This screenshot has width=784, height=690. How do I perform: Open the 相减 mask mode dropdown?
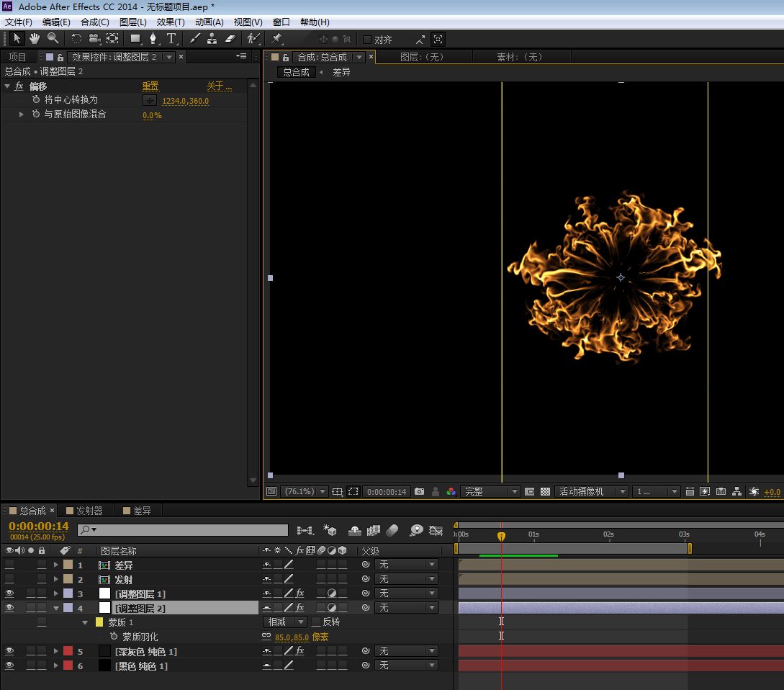click(x=286, y=622)
